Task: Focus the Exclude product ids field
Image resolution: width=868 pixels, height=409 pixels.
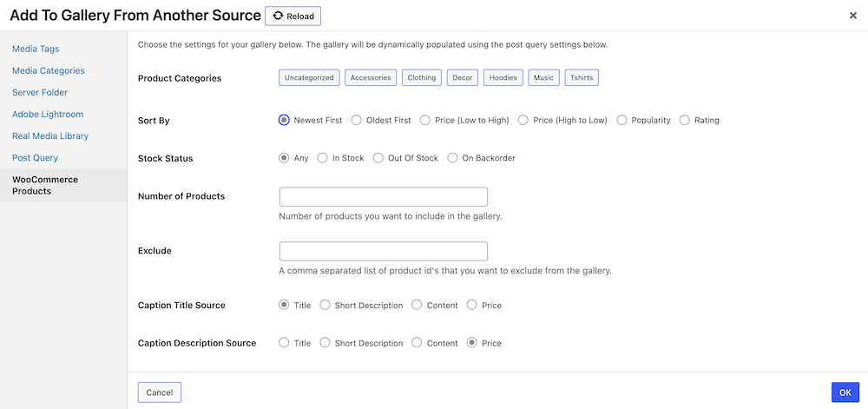Action: coord(383,251)
